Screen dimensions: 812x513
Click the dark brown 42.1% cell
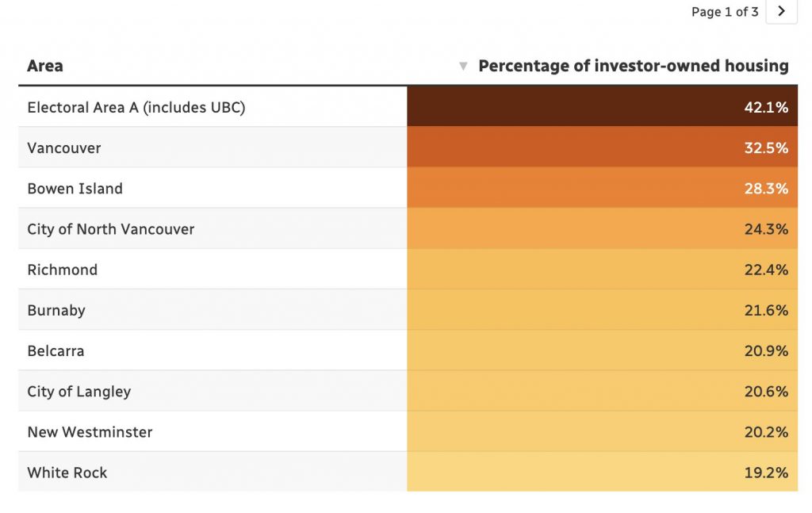pyautogui.click(x=603, y=107)
